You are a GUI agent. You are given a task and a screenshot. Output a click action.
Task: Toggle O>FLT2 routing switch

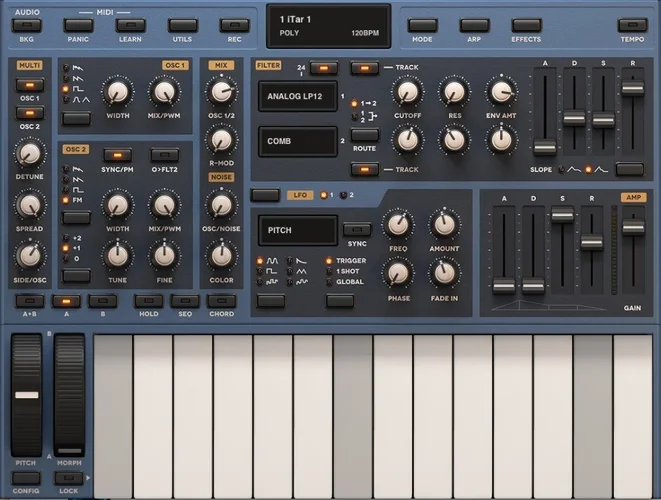tap(164, 155)
